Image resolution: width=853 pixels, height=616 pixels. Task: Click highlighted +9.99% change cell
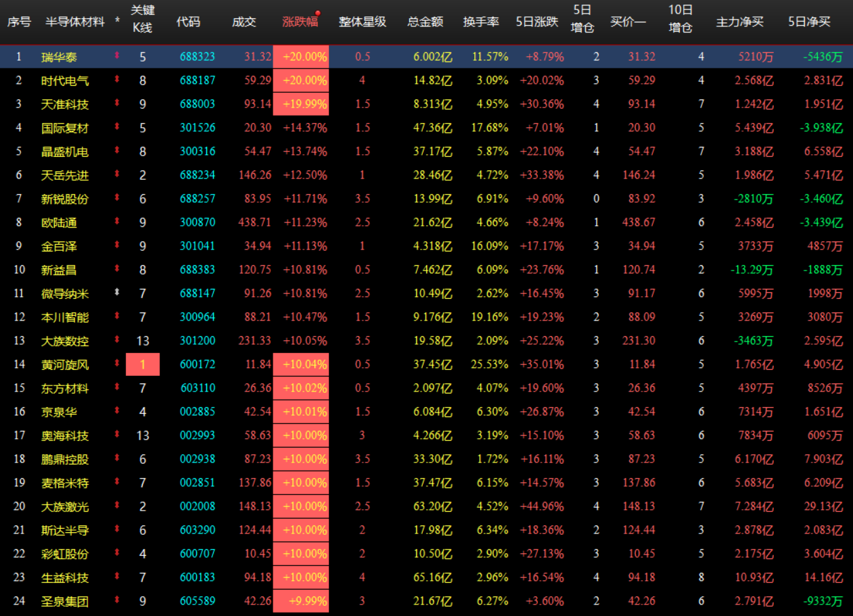click(301, 601)
